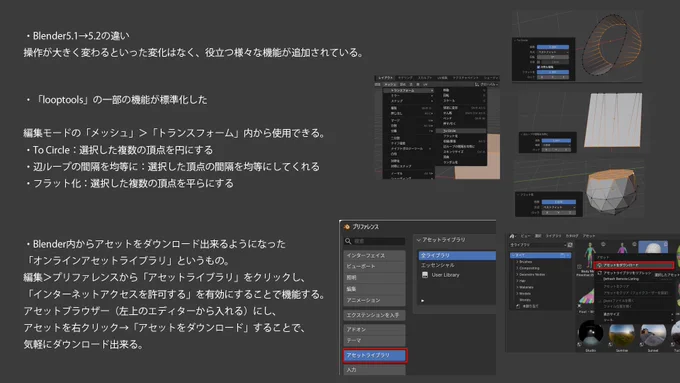Expand the Brushes catalog
The width and height of the screenshot is (680, 383).
517,262
